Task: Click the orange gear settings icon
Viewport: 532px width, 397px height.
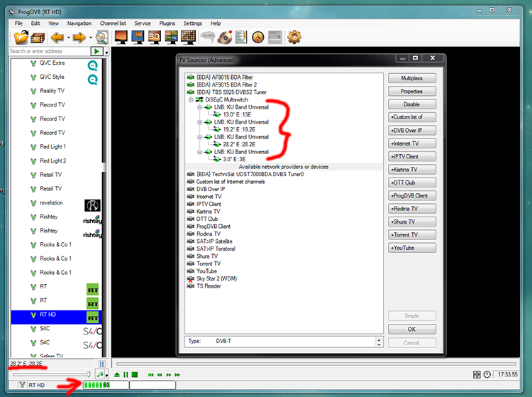Action: coord(294,36)
